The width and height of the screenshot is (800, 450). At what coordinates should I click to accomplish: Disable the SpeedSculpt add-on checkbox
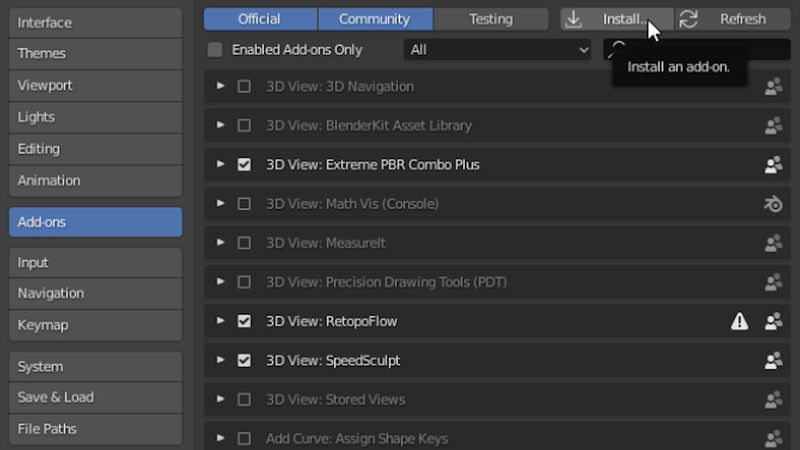tap(244, 360)
